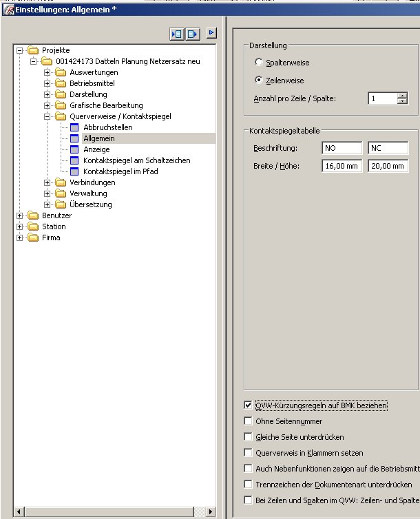Click the Verwaltung folder icon
The image size is (420, 519).
[x=61, y=193]
